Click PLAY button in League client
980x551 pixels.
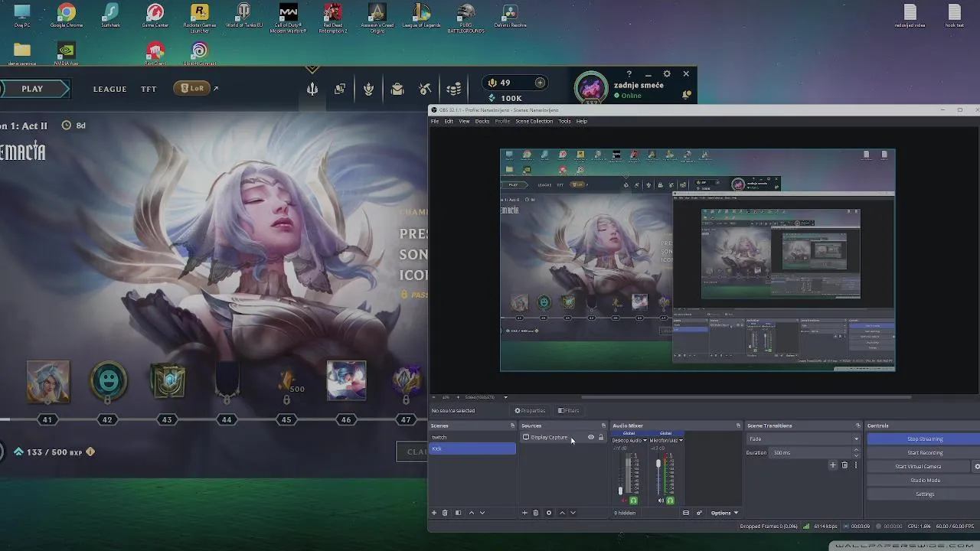[32, 89]
